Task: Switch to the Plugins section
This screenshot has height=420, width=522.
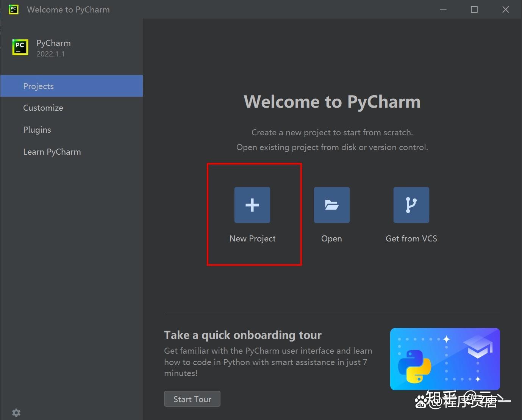Action: [x=37, y=130]
